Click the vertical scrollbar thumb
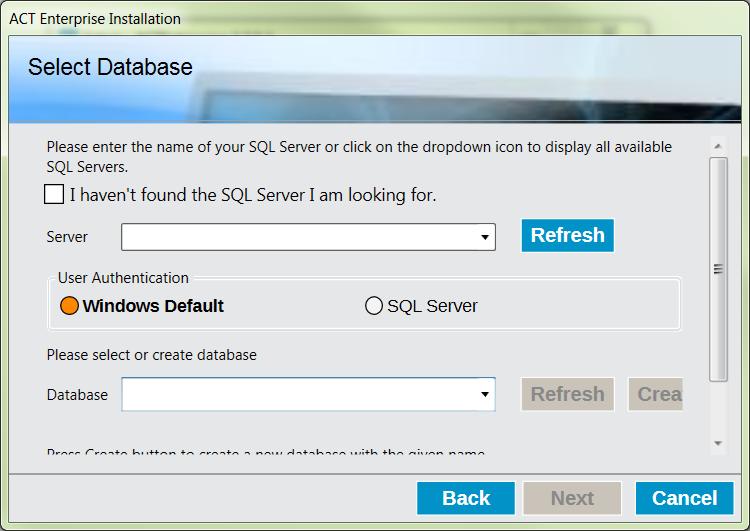750x531 pixels. click(x=718, y=269)
